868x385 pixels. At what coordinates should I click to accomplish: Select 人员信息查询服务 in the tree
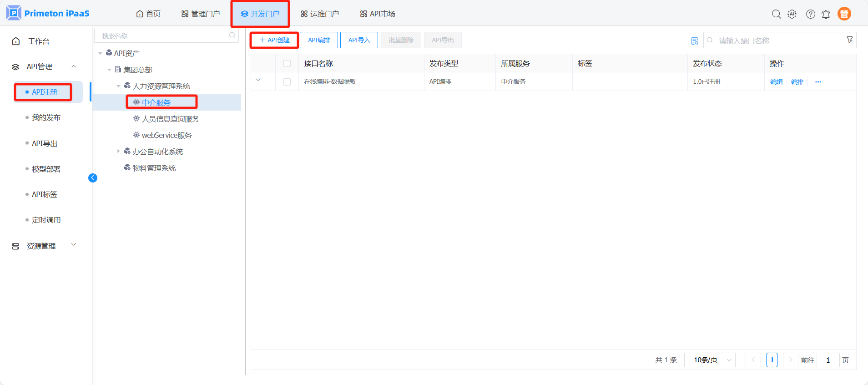tap(170, 119)
